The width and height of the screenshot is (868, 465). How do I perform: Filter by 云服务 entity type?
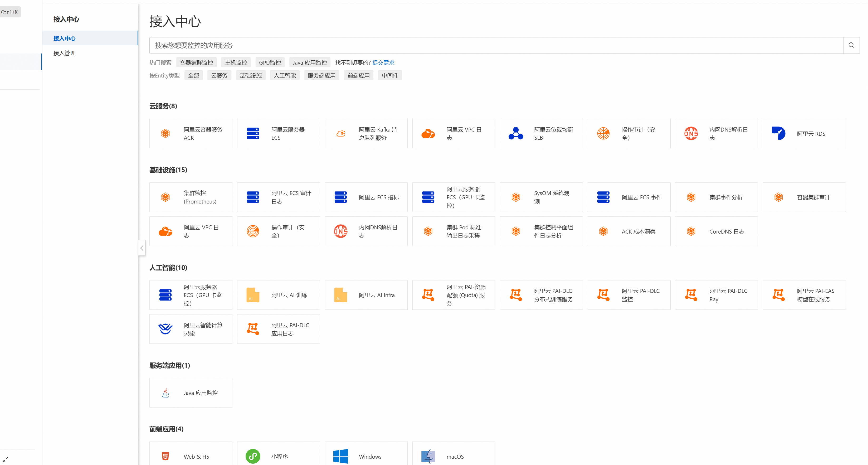[x=219, y=76]
